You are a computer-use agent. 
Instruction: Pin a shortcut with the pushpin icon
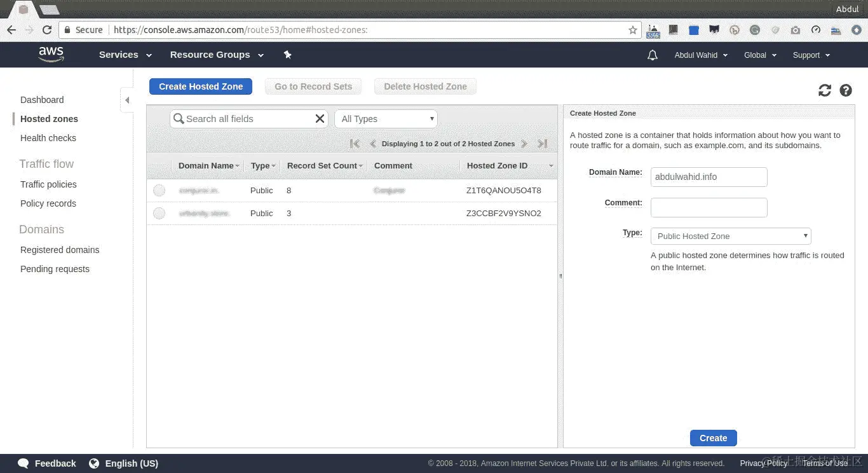[x=287, y=55]
